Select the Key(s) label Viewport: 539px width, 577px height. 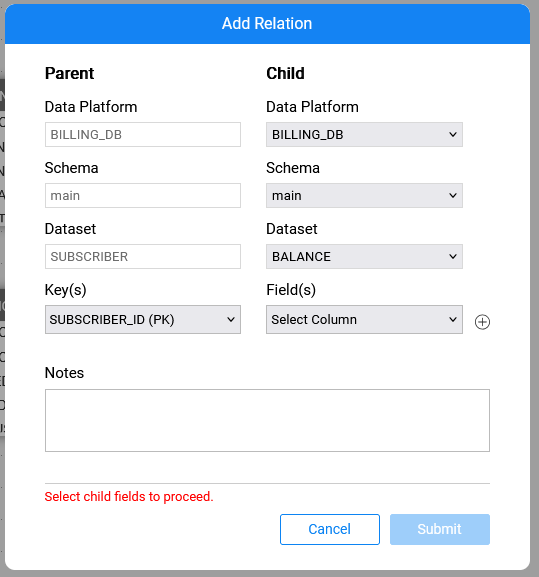click(x=65, y=290)
